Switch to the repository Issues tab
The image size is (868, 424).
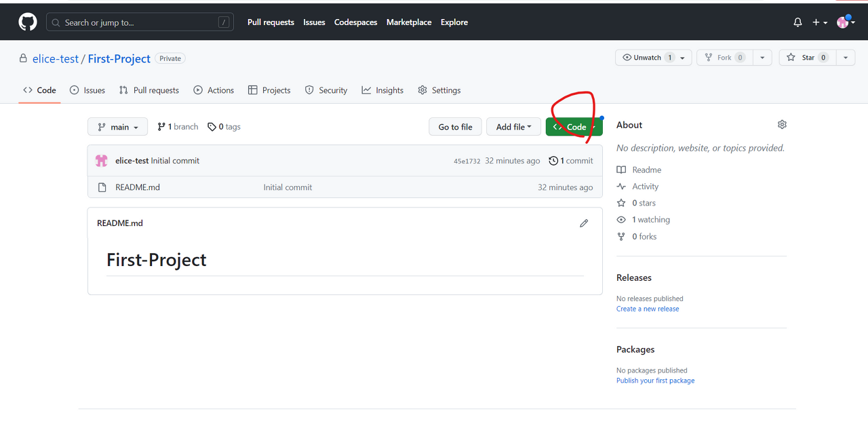(x=87, y=90)
